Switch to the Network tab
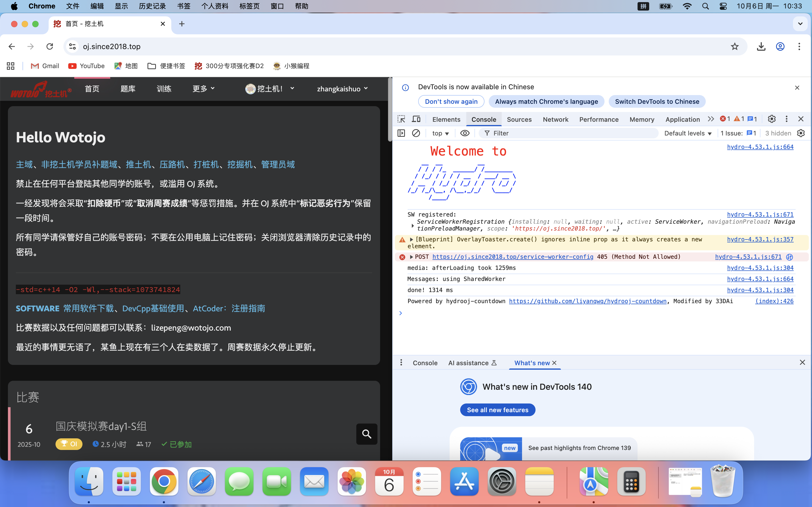 555,119
